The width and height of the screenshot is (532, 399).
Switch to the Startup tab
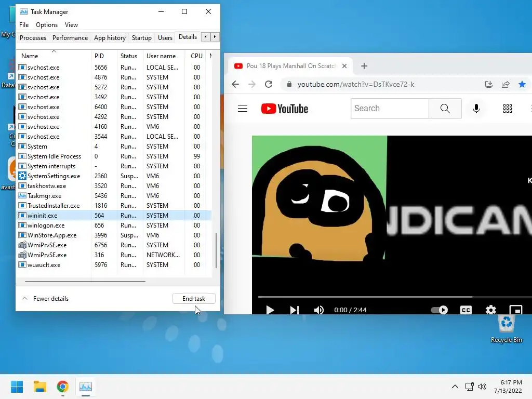141,37
